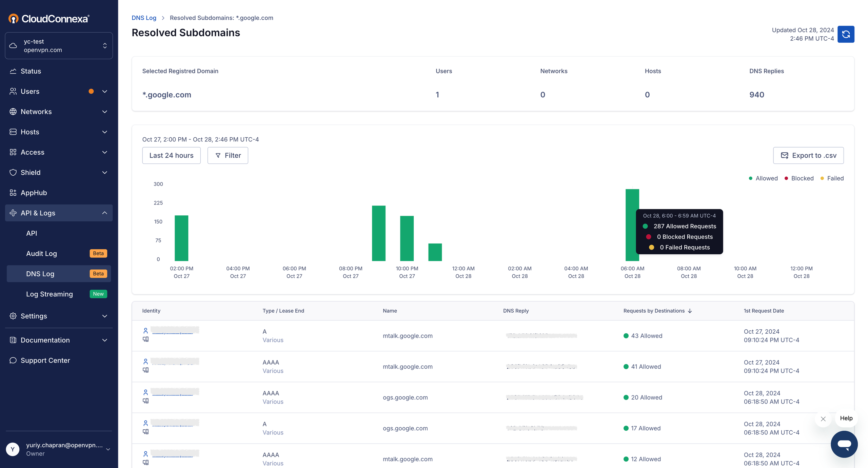The height and width of the screenshot is (468, 868).
Task: Click identity link in 41 Allowed row
Action: 175,361
